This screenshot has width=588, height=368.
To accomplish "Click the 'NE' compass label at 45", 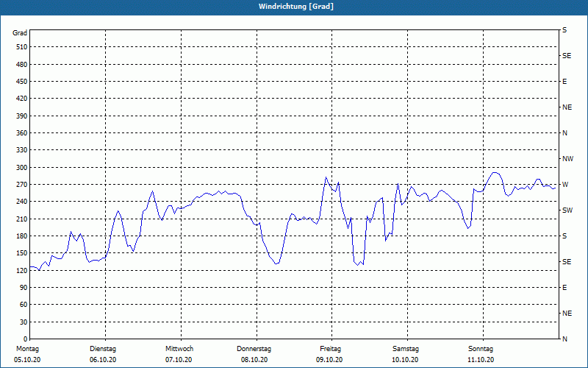I will coord(567,314).
